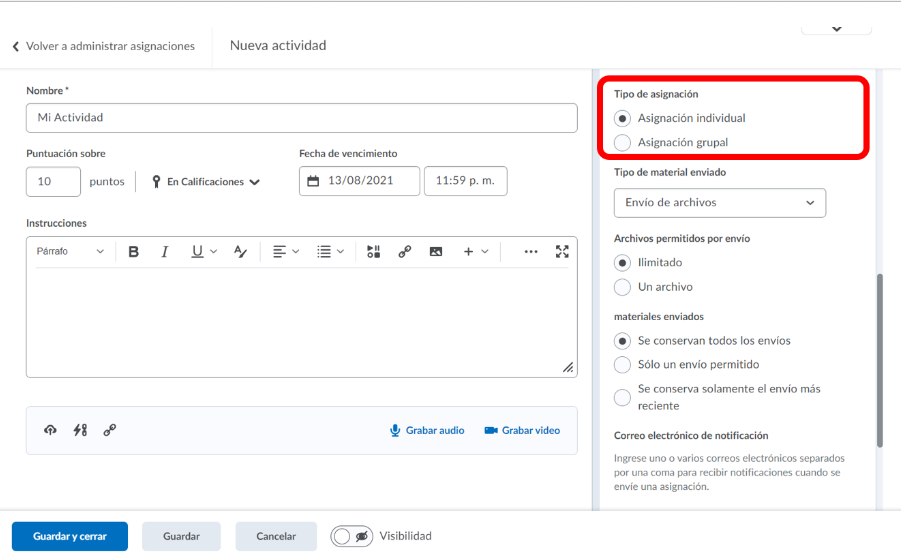Viewport: 901px width, 558px height.
Task: Click the Nombre text field
Action: (x=301, y=118)
